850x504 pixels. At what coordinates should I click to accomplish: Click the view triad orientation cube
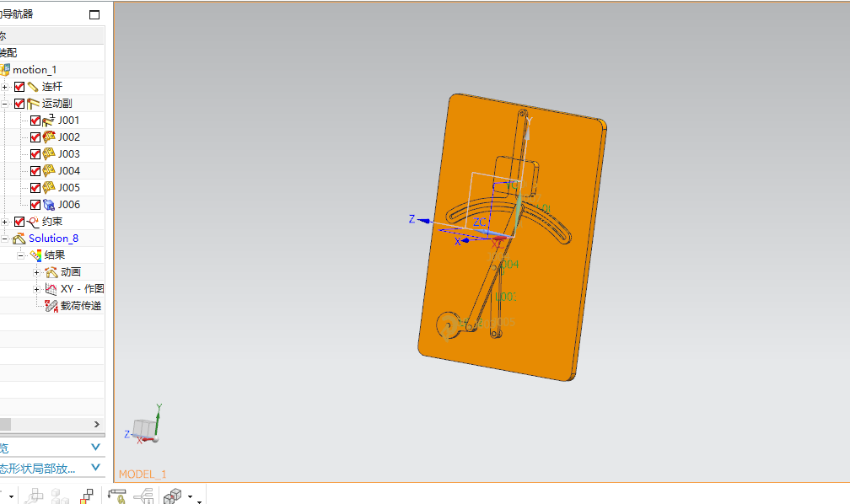[x=144, y=427]
